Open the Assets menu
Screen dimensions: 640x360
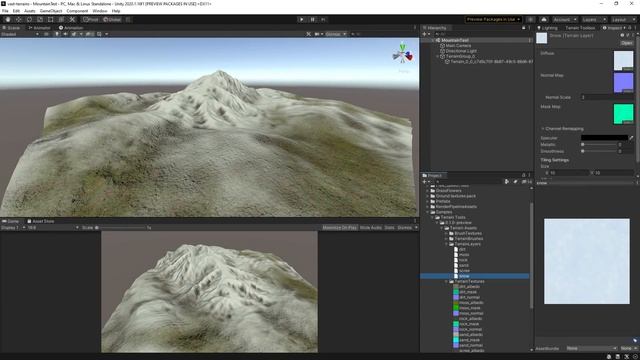[29, 11]
